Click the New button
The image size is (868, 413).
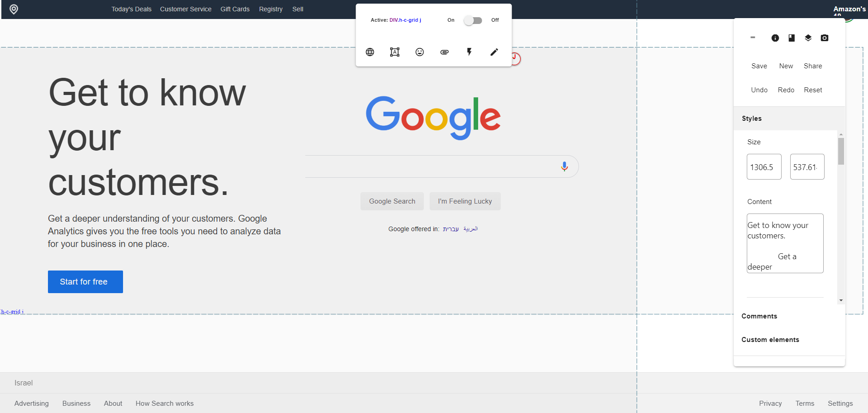click(786, 66)
